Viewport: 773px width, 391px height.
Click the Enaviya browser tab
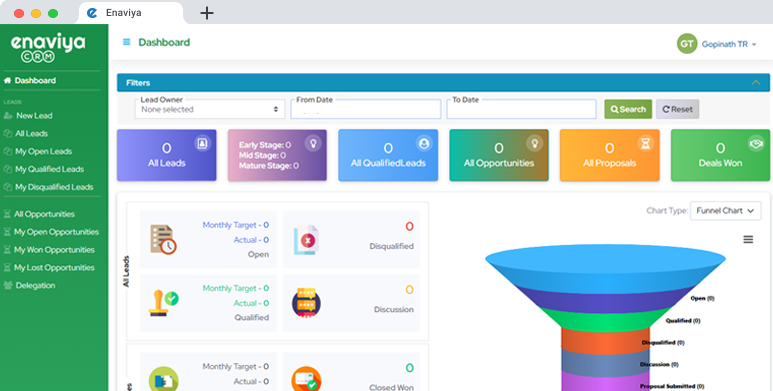point(131,13)
